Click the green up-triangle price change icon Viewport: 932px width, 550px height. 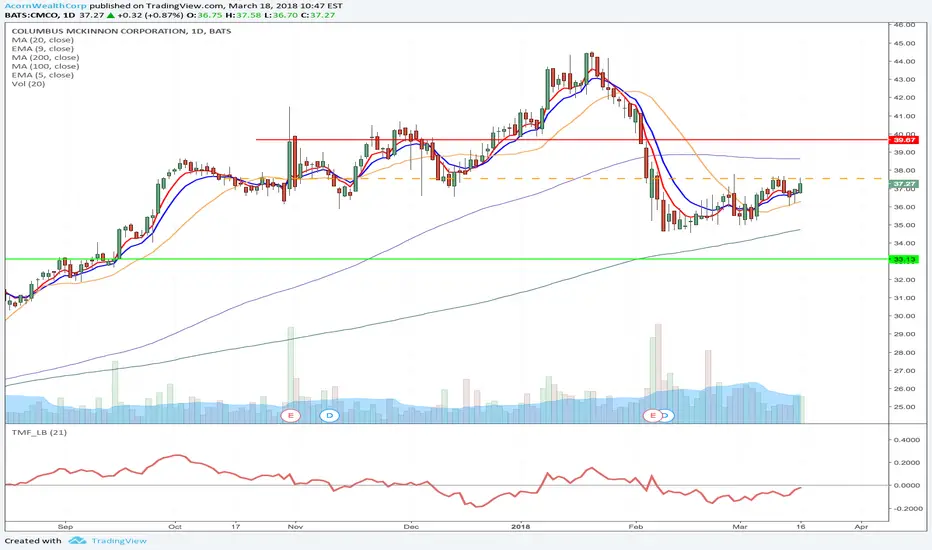tap(111, 15)
